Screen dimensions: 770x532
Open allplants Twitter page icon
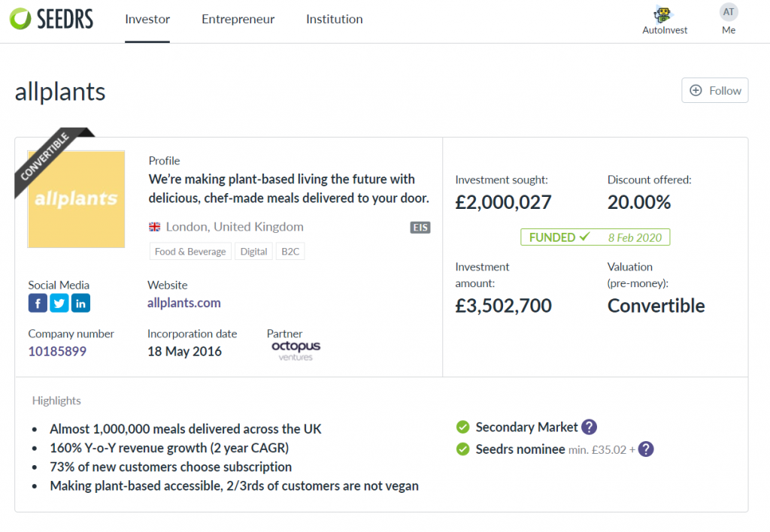point(59,304)
